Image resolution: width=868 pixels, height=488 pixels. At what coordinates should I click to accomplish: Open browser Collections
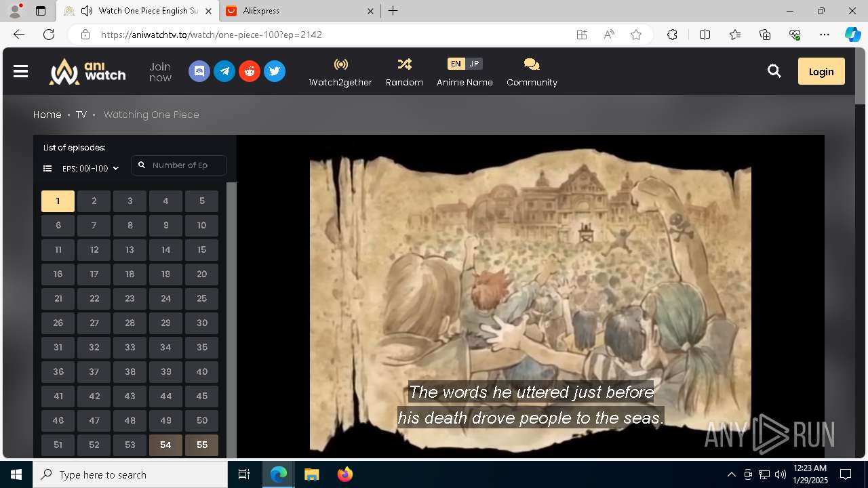pos(765,35)
